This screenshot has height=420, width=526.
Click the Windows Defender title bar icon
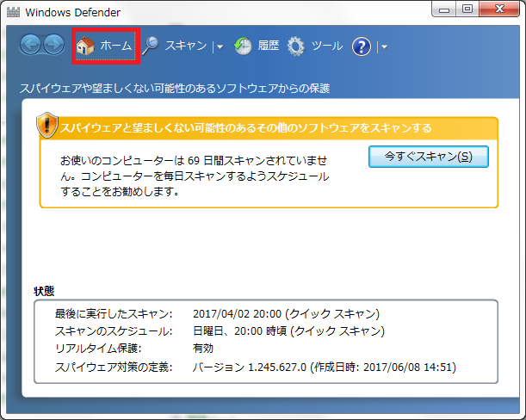click(x=14, y=12)
